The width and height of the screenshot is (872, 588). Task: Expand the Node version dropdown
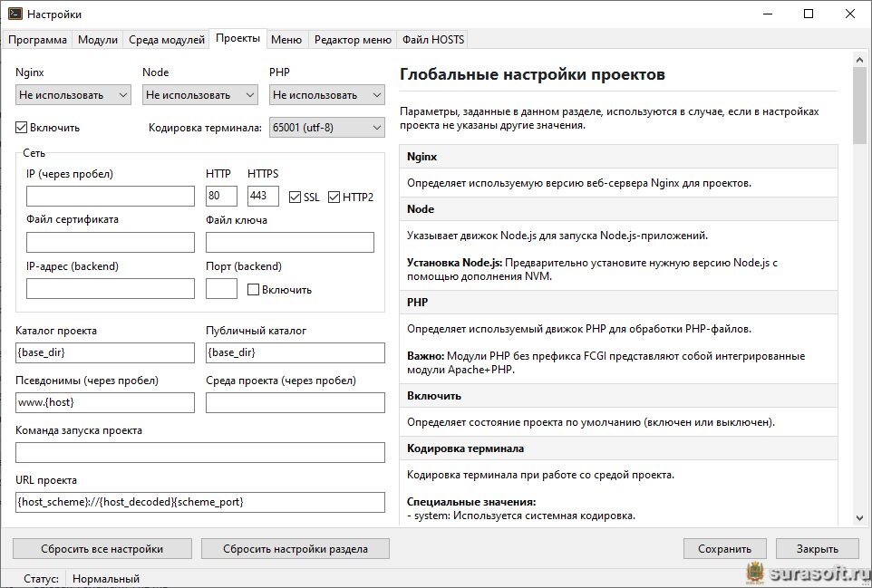pyautogui.click(x=199, y=94)
